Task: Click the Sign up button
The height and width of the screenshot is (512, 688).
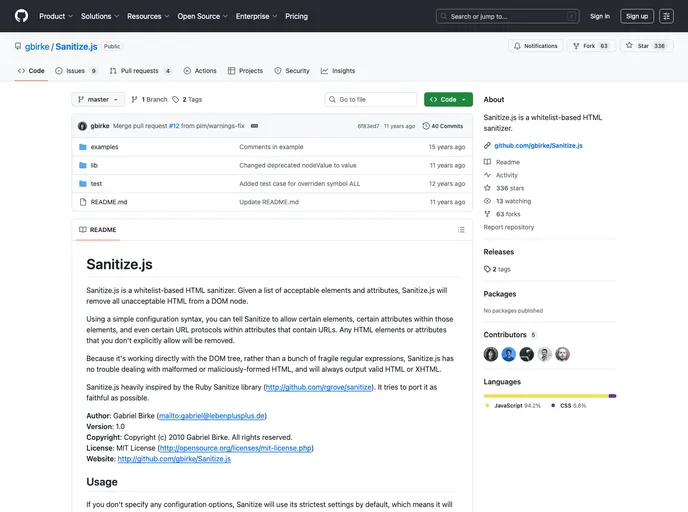Action: click(x=637, y=16)
